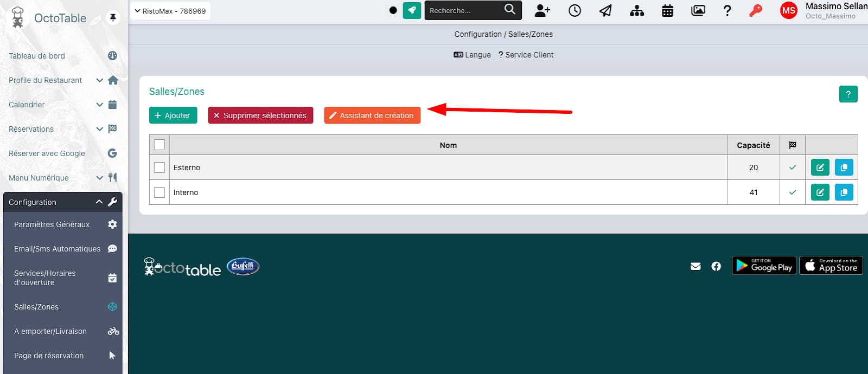Open Email/Sms Automatiques

pos(63,249)
